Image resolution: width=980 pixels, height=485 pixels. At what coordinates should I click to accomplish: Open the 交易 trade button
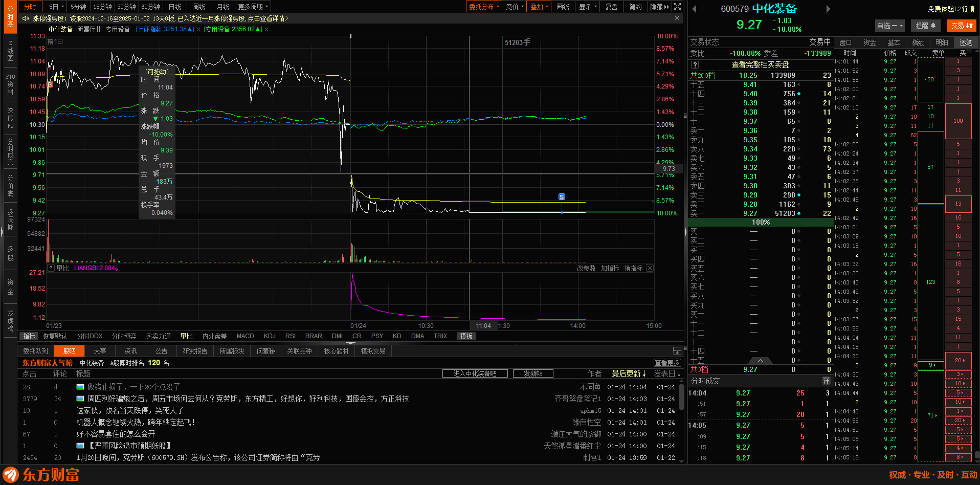(962, 26)
